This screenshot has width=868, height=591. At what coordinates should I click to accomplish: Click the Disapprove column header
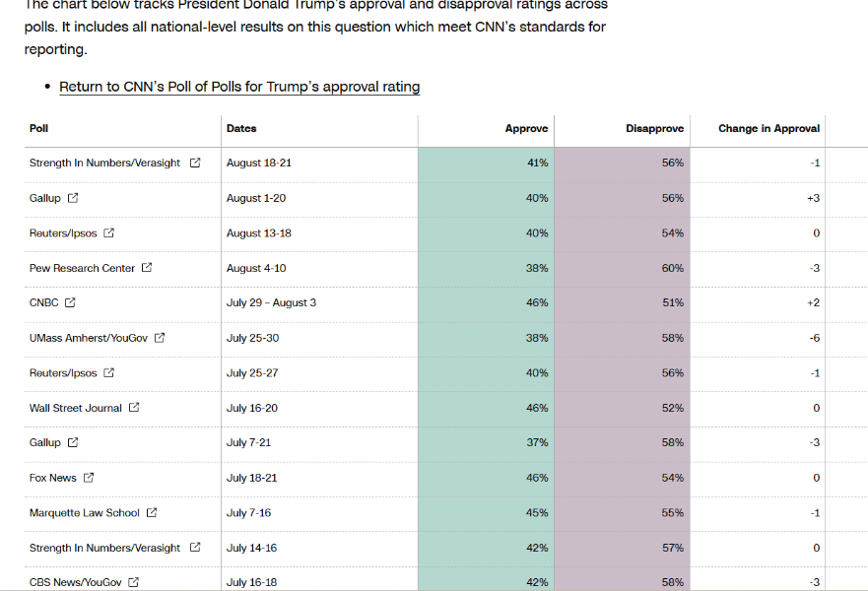point(654,128)
